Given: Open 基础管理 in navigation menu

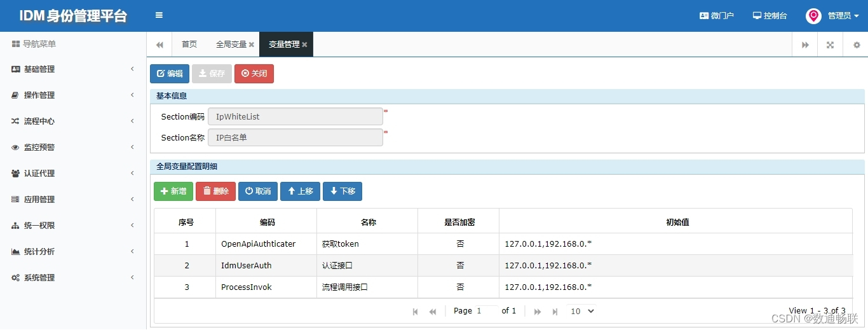Looking at the screenshot, I should 39,69.
